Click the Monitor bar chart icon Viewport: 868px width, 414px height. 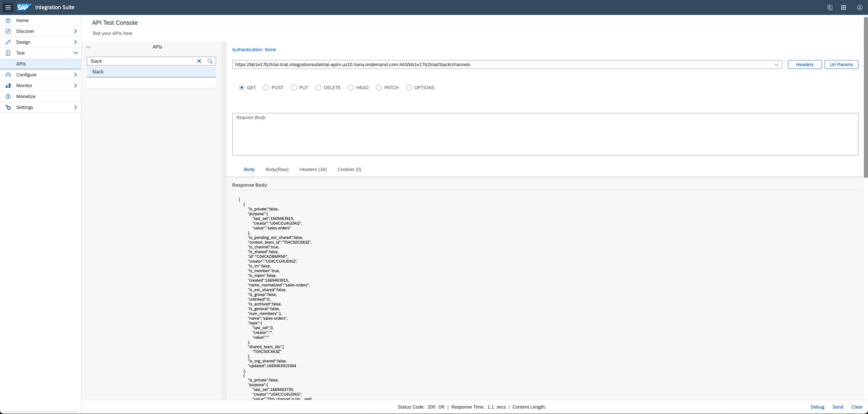pos(8,86)
